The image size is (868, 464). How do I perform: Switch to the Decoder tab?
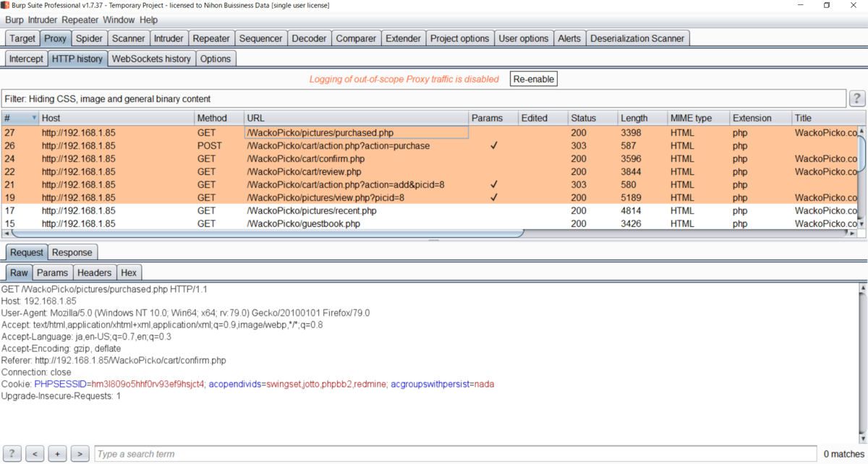pos(310,38)
